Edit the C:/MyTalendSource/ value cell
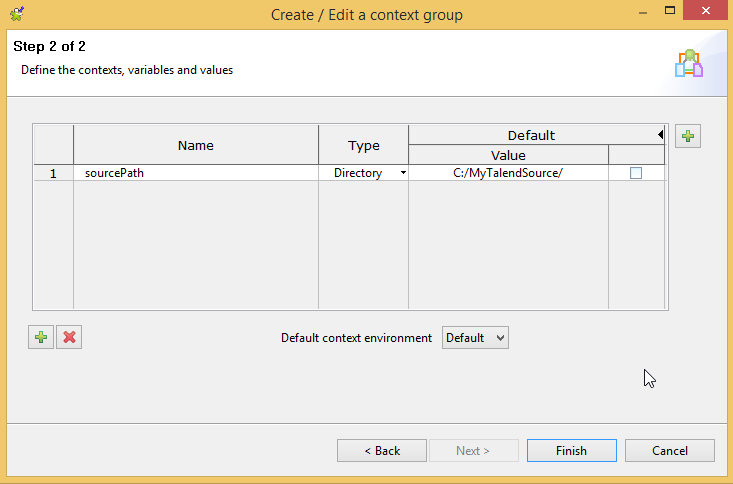The width and height of the screenshot is (733, 484). point(508,173)
